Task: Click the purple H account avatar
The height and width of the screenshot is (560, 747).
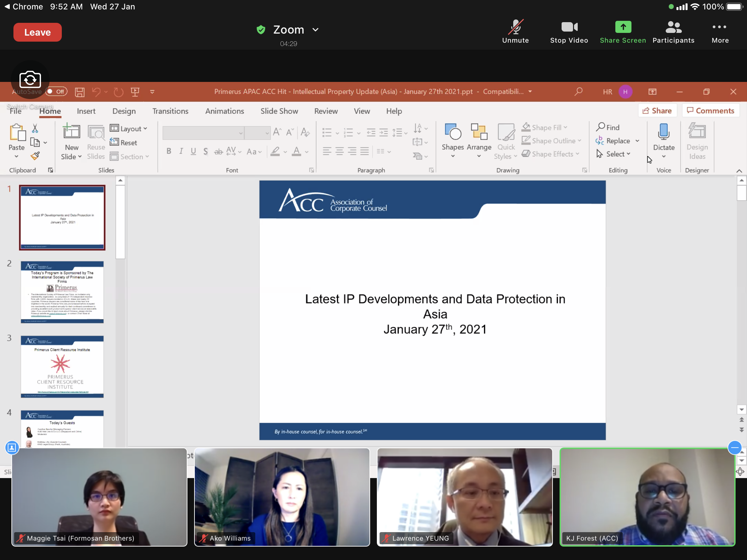Action: [625, 92]
